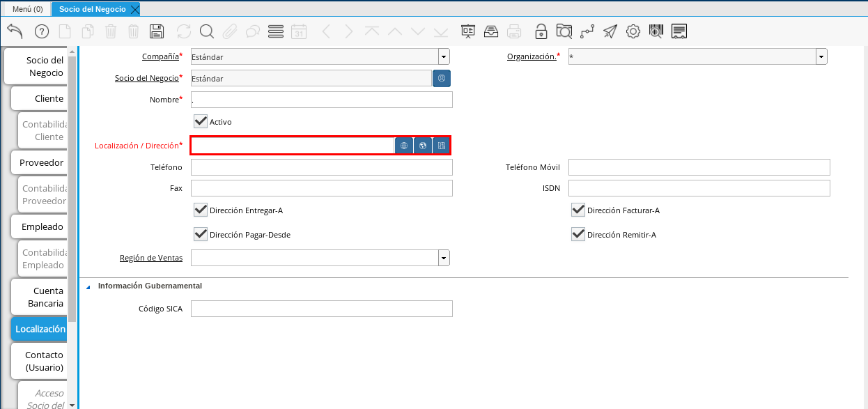The height and width of the screenshot is (409, 868).
Task: Open the Cliente sidebar tab
Action: (x=40, y=98)
